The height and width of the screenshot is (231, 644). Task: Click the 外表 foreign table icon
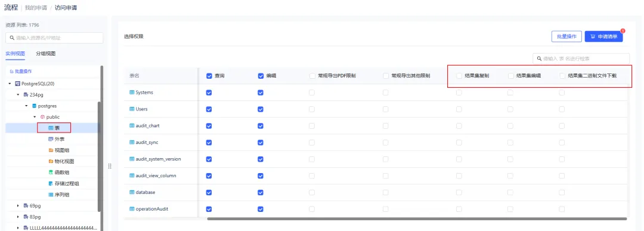click(x=51, y=139)
